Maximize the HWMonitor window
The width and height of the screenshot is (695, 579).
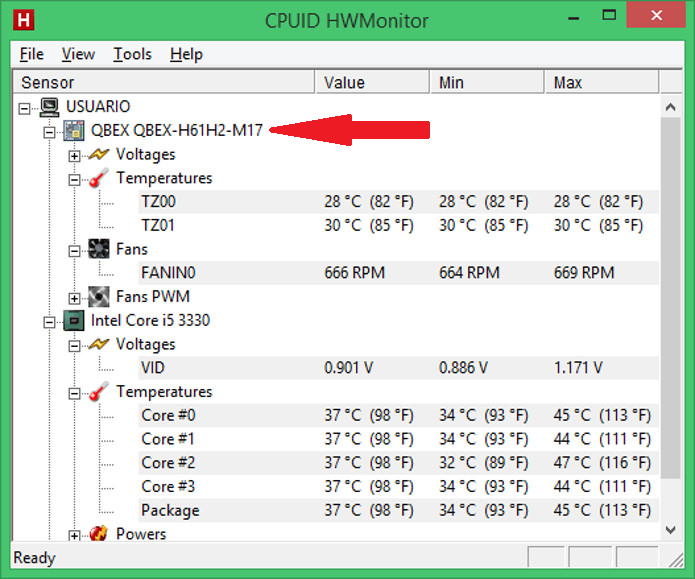609,16
